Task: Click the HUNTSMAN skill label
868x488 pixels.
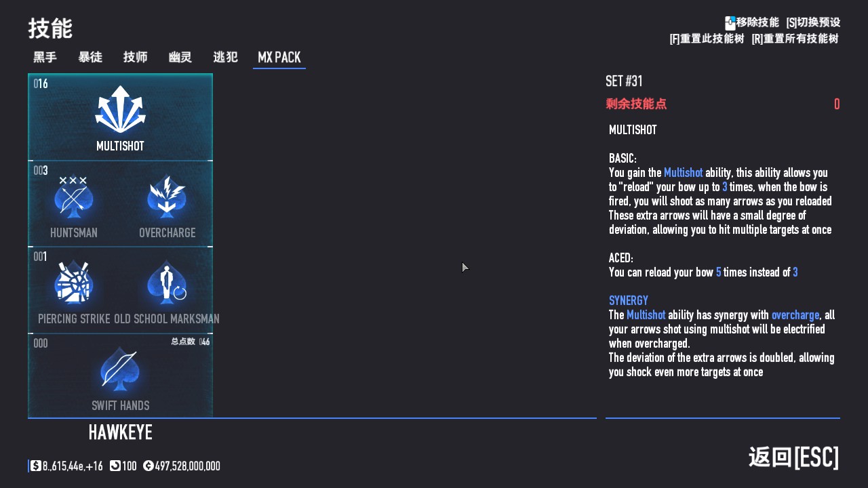Action: pos(74,233)
